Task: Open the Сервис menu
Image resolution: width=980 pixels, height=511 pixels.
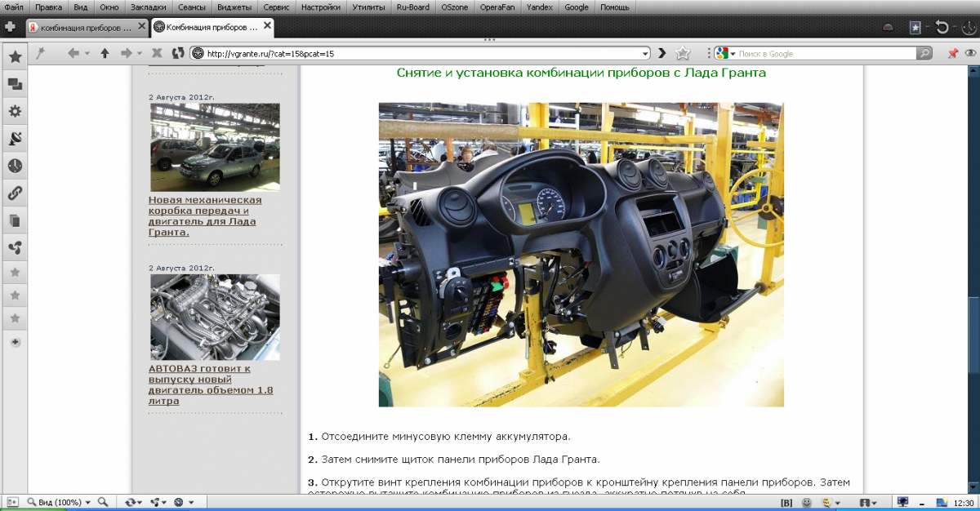Action: 277,7
